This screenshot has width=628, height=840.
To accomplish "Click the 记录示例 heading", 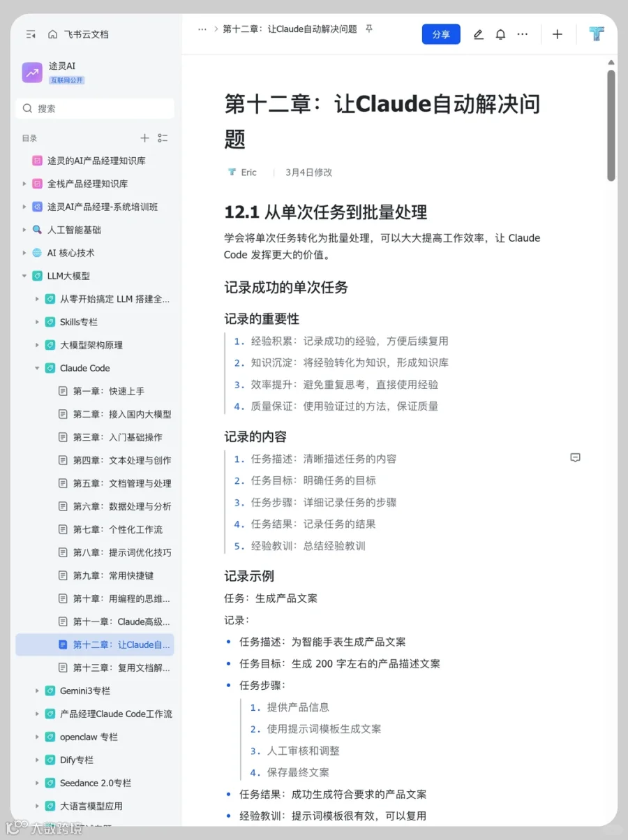I will 249,576.
